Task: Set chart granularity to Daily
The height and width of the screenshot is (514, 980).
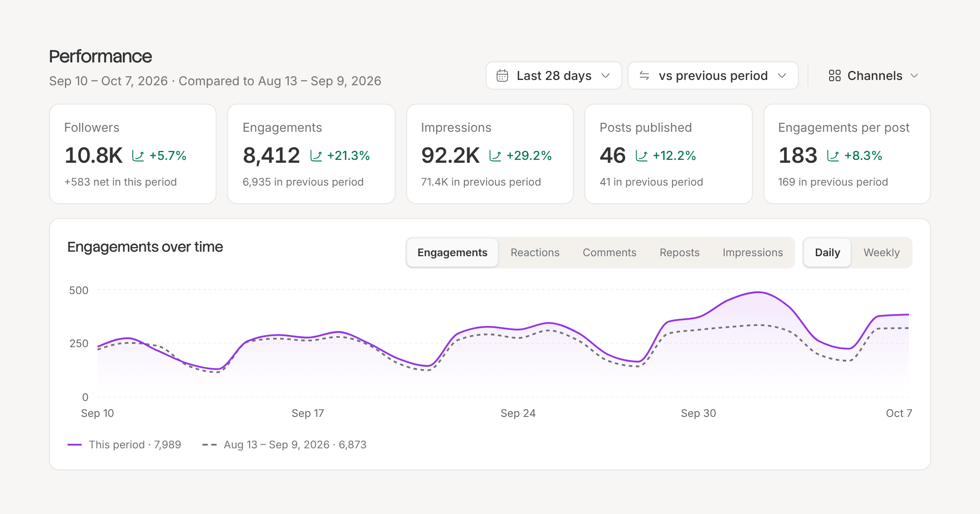Action: 827,253
